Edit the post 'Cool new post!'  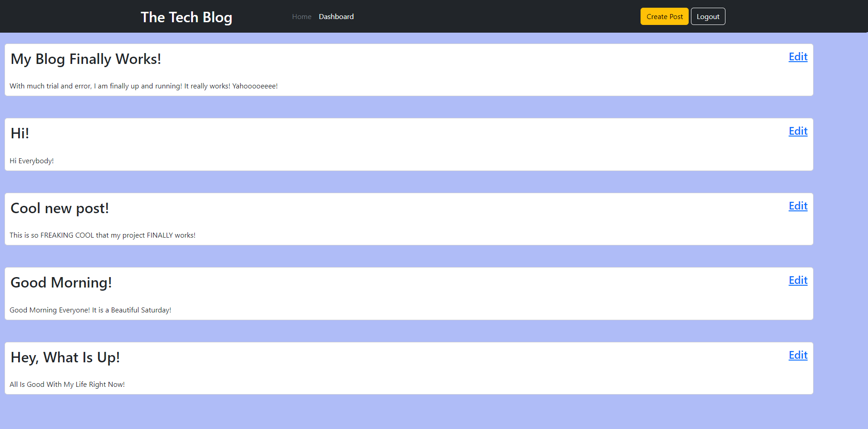pos(798,206)
